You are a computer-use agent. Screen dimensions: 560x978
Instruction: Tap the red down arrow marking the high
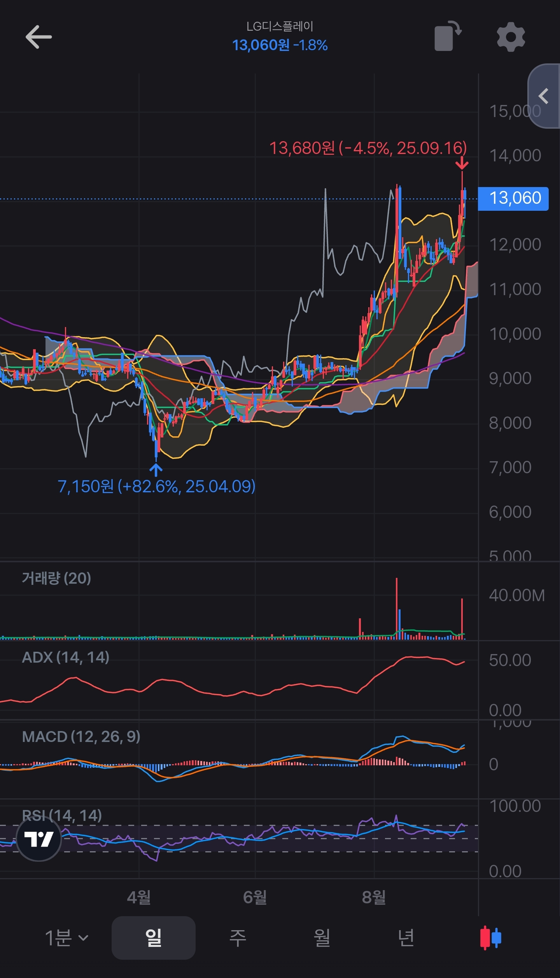point(462,163)
